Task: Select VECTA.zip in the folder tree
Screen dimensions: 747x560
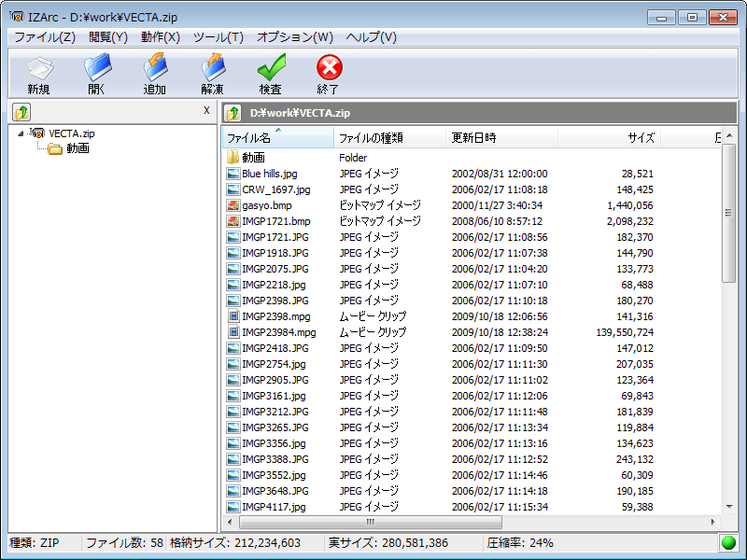Action: pos(72,133)
